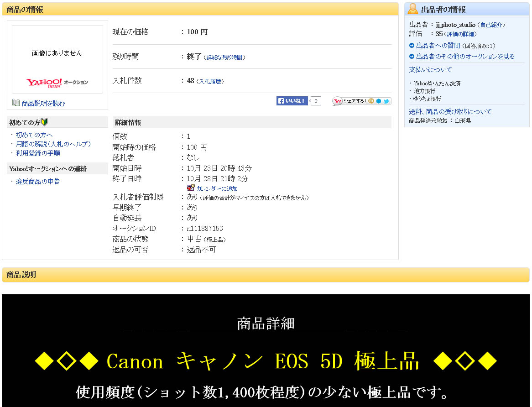Click the arrow icon beside 出品者のその他のオークションを見る
Image resolution: width=532 pixels, height=407 pixels.
click(412, 56)
